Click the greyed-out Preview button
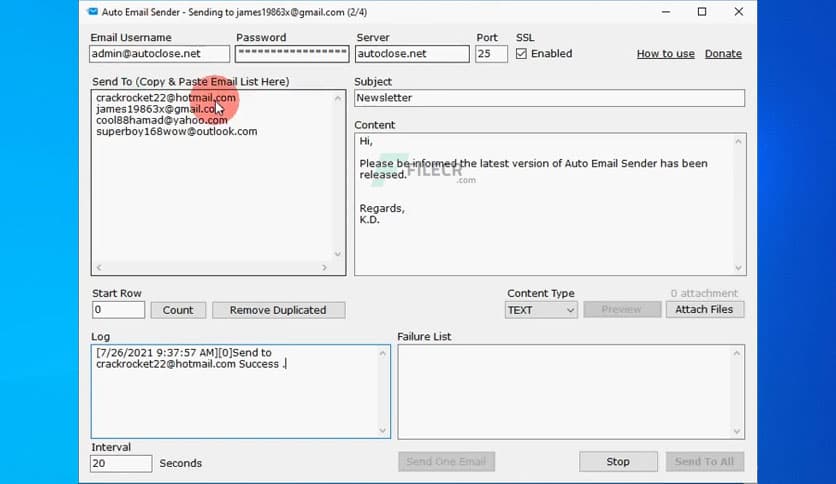The height and width of the screenshot is (484, 836). click(622, 310)
